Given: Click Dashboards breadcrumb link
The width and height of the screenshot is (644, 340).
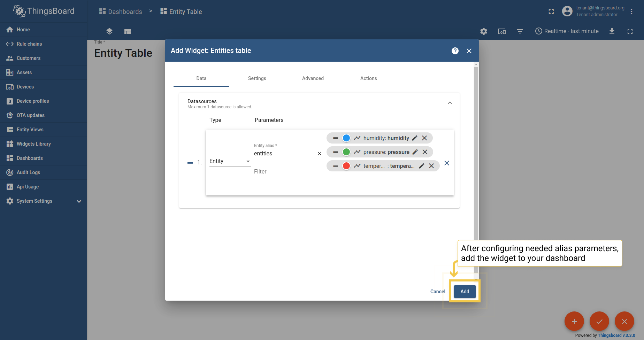Looking at the screenshot, I should 121,11.
